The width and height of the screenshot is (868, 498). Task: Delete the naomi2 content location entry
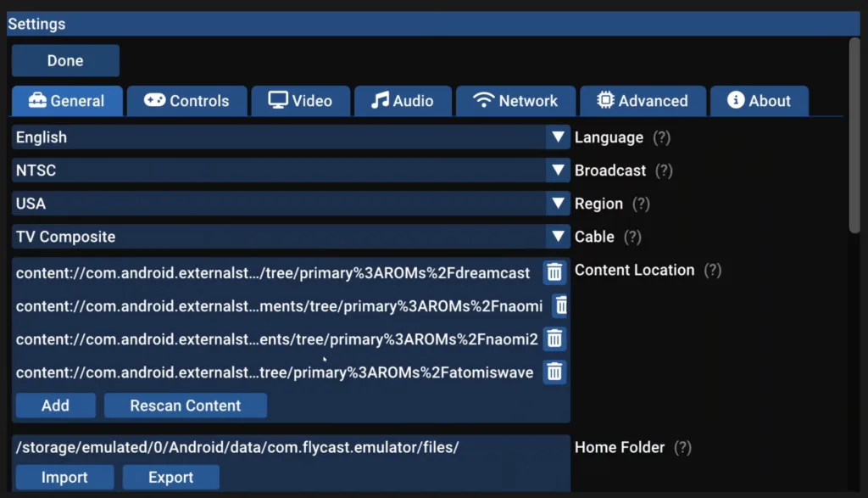click(x=554, y=339)
